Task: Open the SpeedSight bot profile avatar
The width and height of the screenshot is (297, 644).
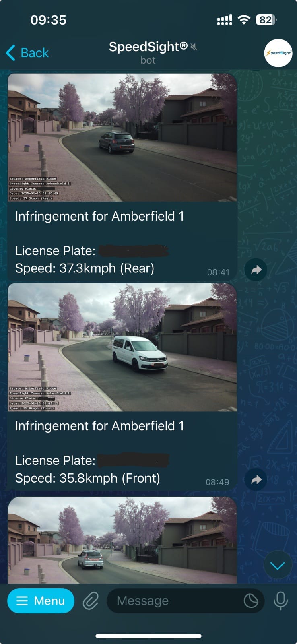Action: tap(278, 53)
